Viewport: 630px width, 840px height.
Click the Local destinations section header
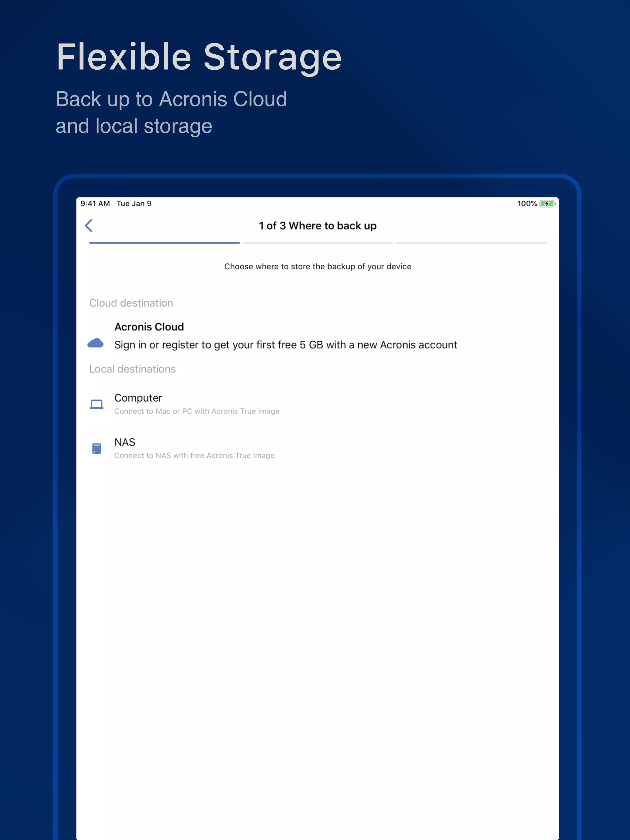[132, 369]
